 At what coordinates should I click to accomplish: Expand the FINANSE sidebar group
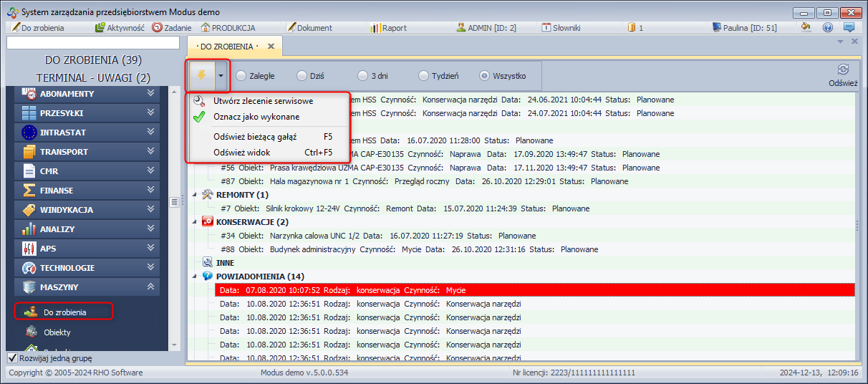click(150, 191)
